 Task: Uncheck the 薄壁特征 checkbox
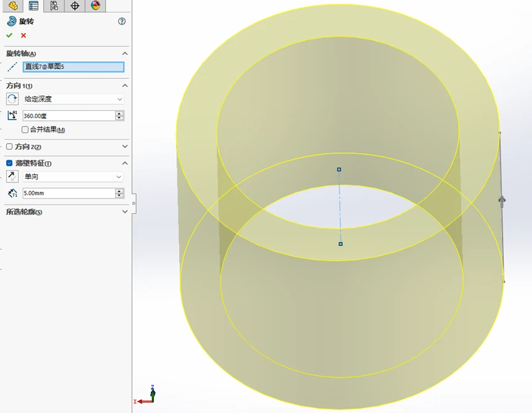(x=9, y=163)
